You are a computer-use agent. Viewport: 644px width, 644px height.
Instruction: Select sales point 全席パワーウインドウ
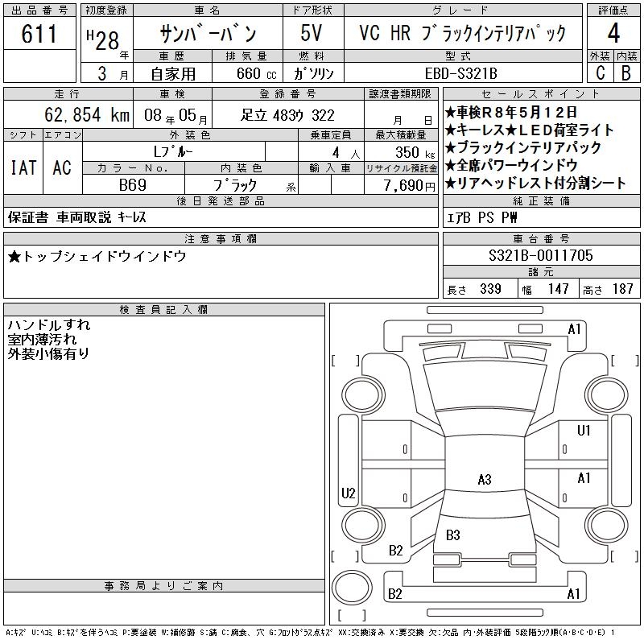pyautogui.click(x=511, y=166)
